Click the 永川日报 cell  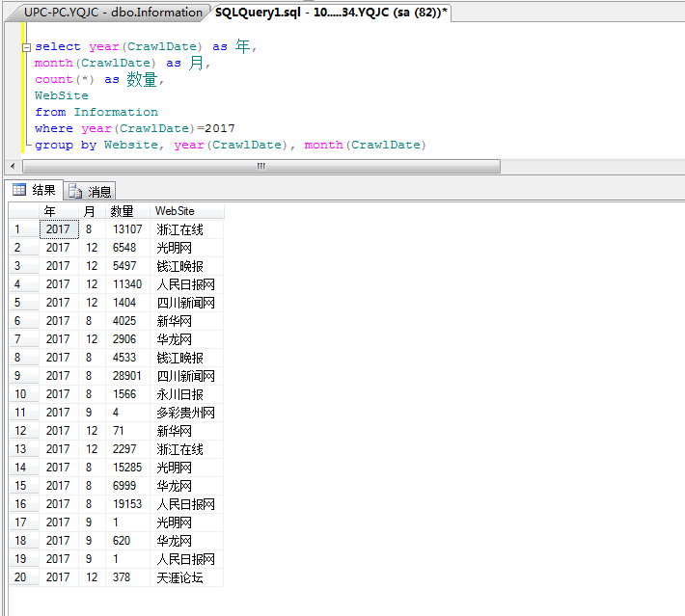point(186,394)
